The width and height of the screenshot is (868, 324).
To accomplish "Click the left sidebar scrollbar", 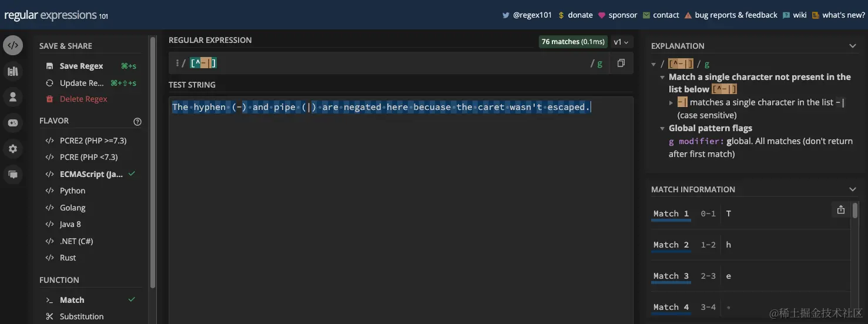I will point(153,162).
